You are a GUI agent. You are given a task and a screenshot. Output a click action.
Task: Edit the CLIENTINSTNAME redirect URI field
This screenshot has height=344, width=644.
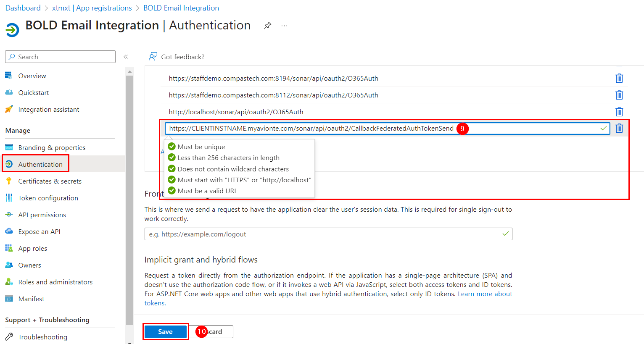(387, 128)
